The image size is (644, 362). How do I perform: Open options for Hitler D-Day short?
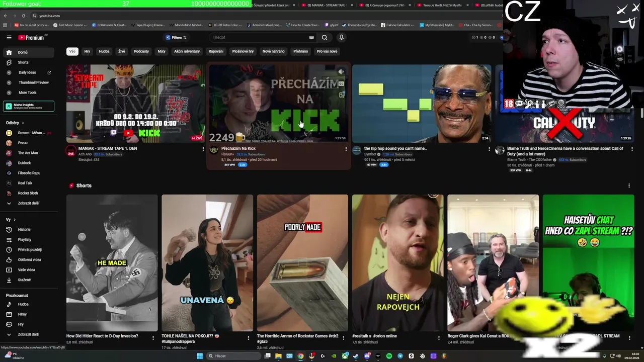click(x=153, y=338)
